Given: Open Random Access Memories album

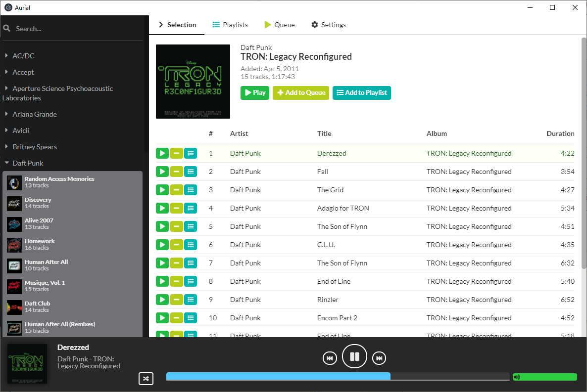Looking at the screenshot, I should tap(73, 182).
